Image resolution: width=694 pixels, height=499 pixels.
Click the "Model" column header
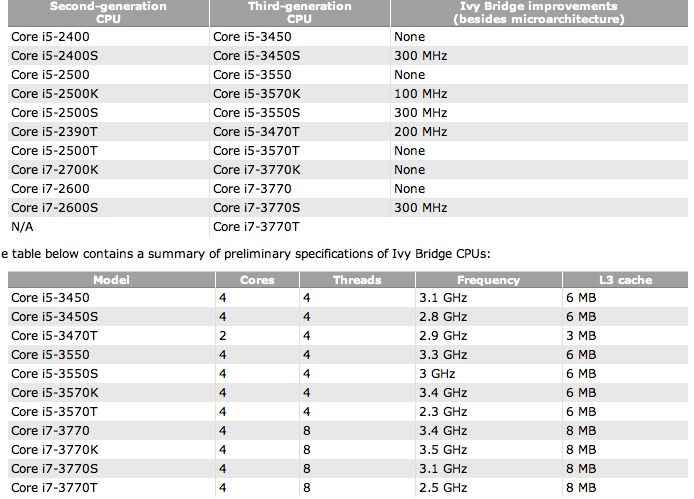(112, 280)
